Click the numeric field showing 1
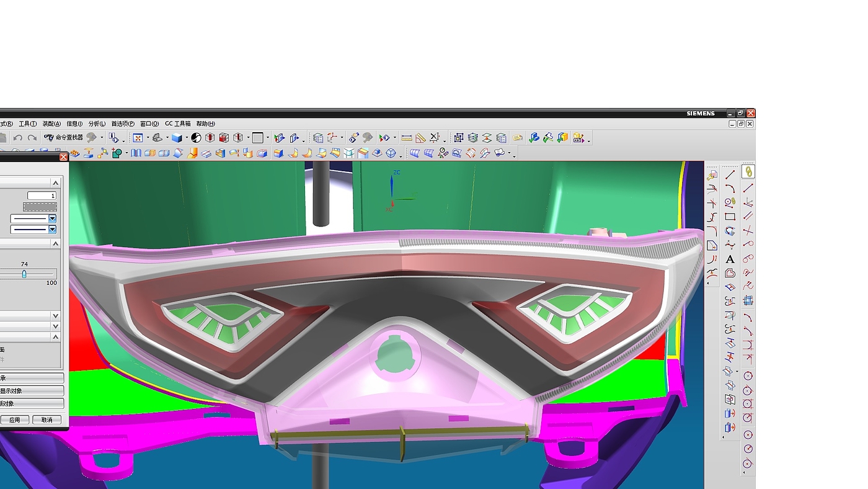 [x=42, y=195]
